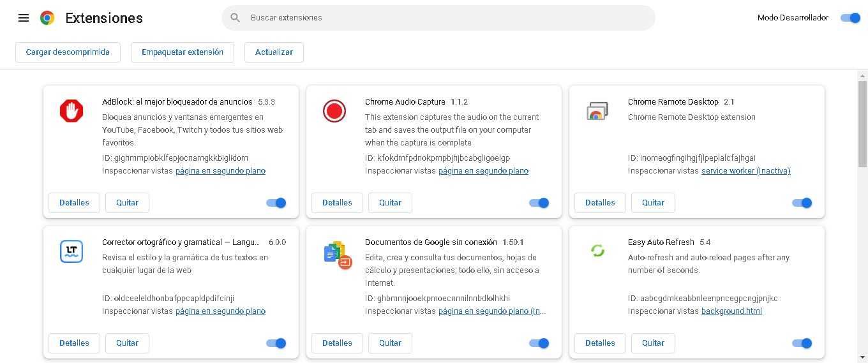This screenshot has width=868, height=363.
Task: Click the Chrome logo icon
Action: click(x=47, y=18)
